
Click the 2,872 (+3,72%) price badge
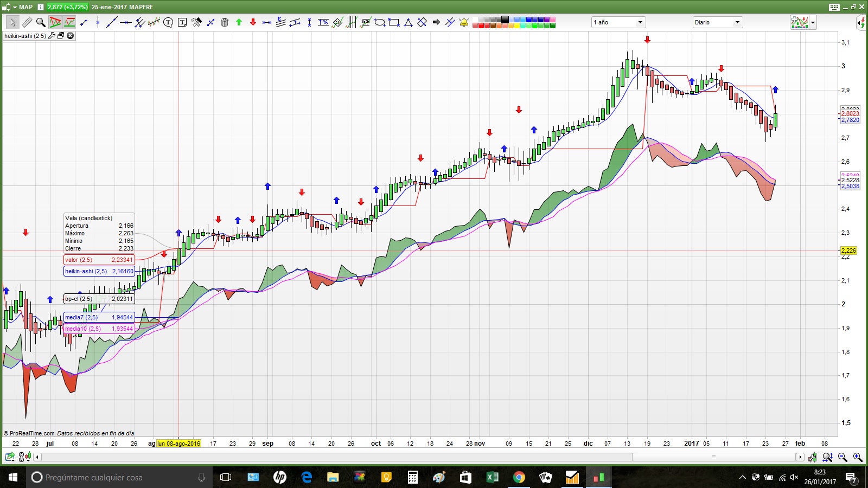(68, 7)
